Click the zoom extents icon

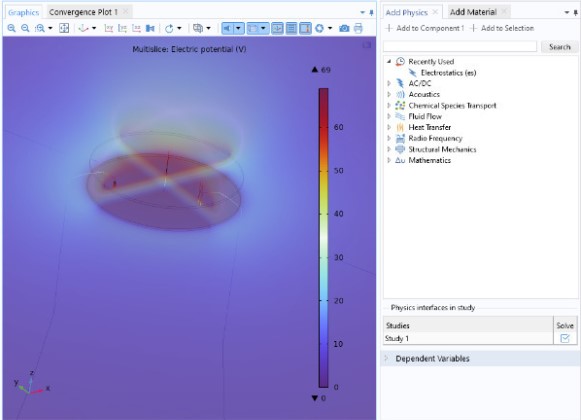pos(64,28)
